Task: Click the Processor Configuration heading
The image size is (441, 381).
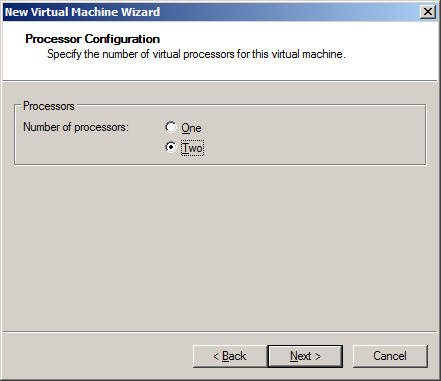Action: [93, 39]
